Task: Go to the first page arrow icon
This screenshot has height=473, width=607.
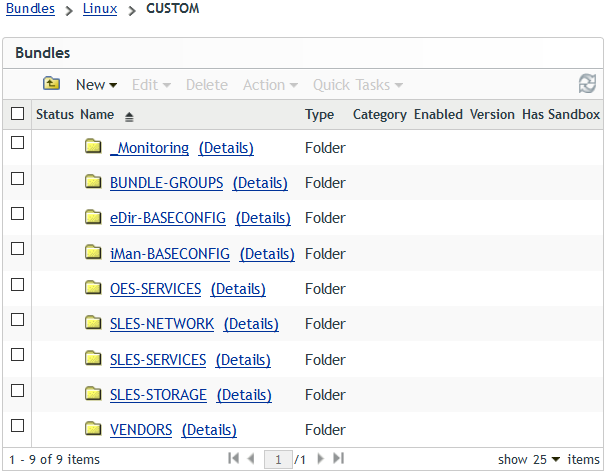Action: [x=234, y=459]
